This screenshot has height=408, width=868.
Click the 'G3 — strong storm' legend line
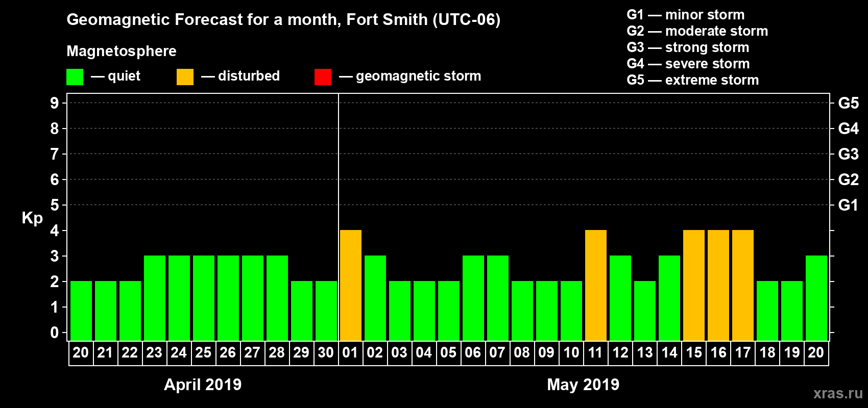pos(688,47)
